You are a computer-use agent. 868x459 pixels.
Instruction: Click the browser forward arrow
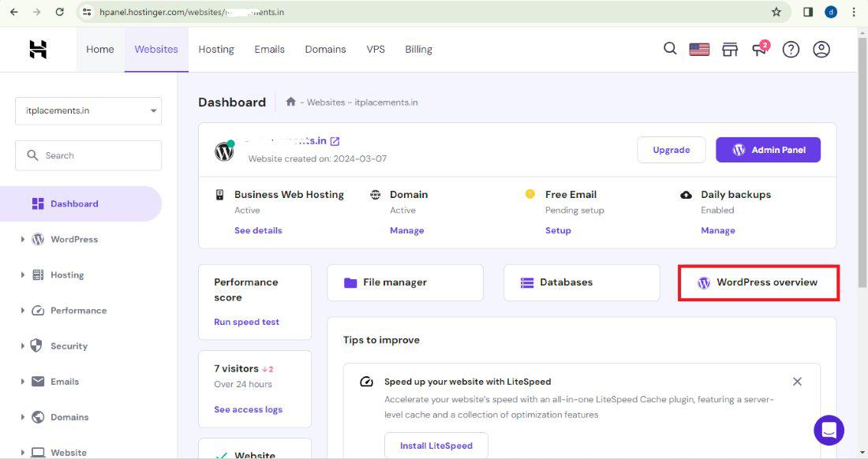pyautogui.click(x=36, y=12)
